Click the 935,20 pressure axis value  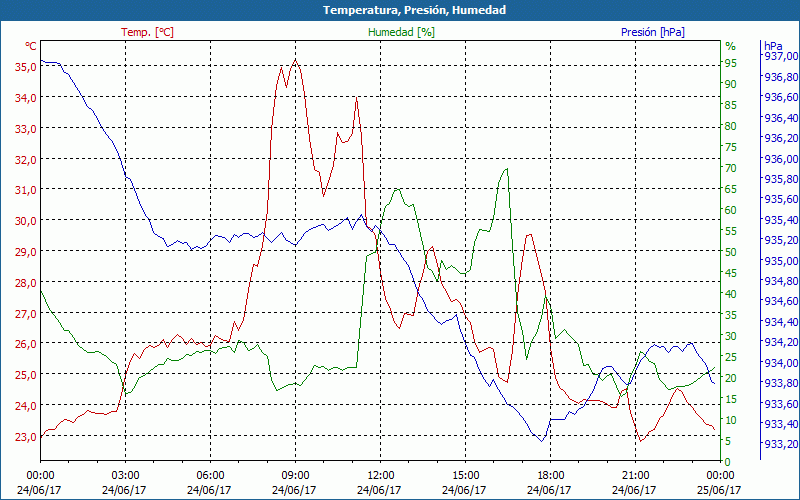click(781, 240)
